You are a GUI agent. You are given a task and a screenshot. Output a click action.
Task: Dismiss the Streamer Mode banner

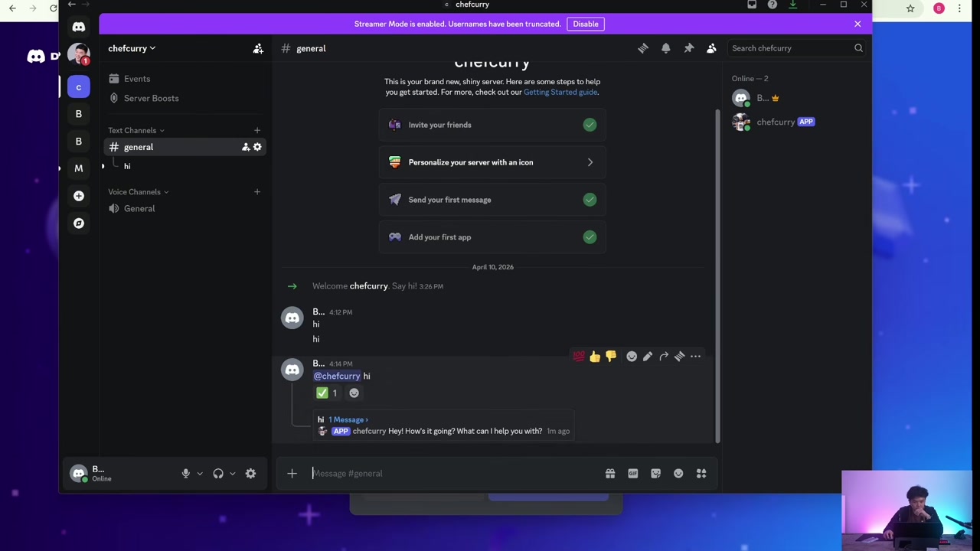857,24
